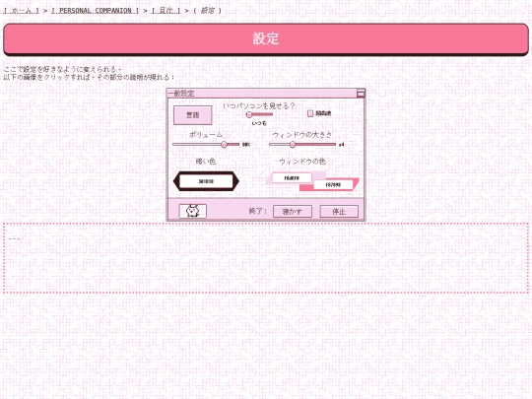Click the ウィンドウの色 label text
Image resolution: width=532 pixels, height=399 pixels.
[302, 162]
